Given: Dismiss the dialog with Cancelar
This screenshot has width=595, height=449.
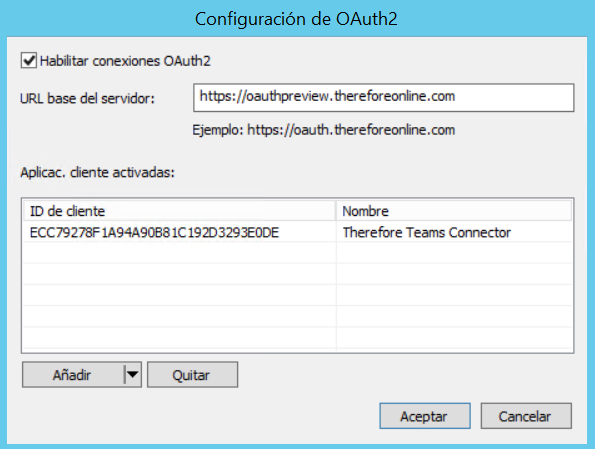Looking at the screenshot, I should tap(526, 416).
